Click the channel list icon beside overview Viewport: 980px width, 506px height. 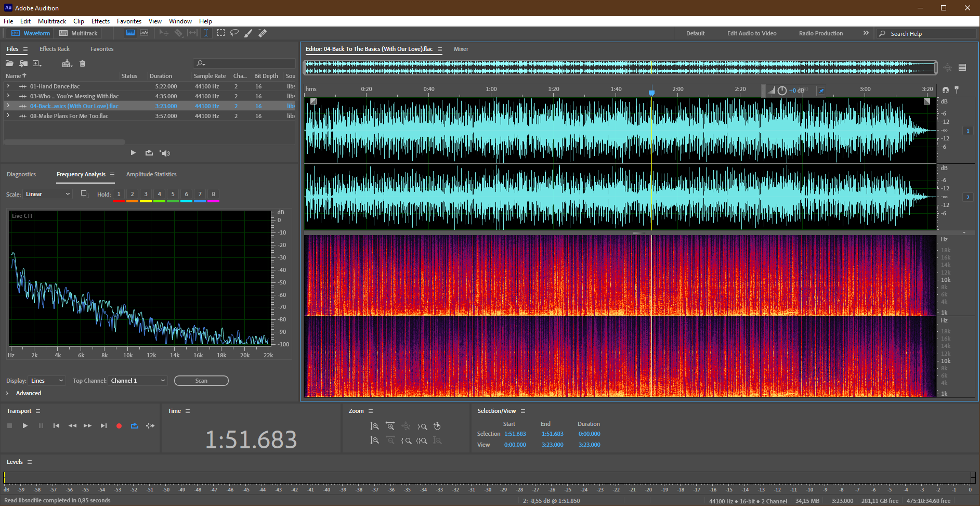(x=962, y=67)
